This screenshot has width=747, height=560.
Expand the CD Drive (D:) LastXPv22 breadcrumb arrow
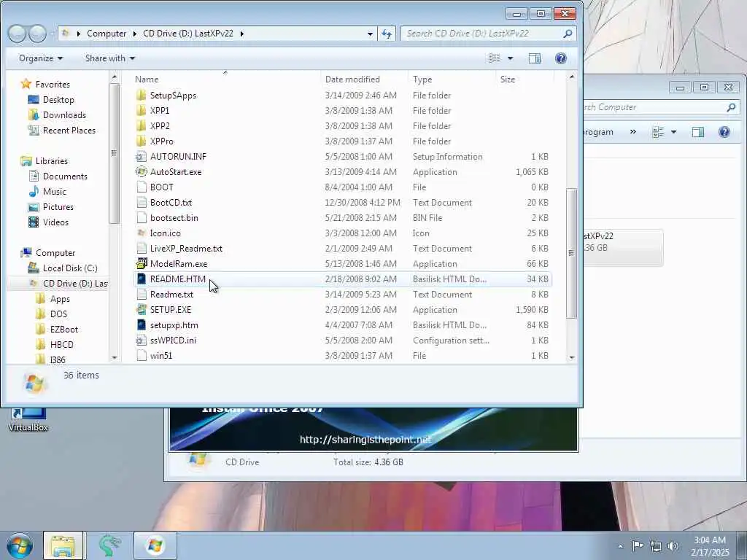click(x=242, y=34)
